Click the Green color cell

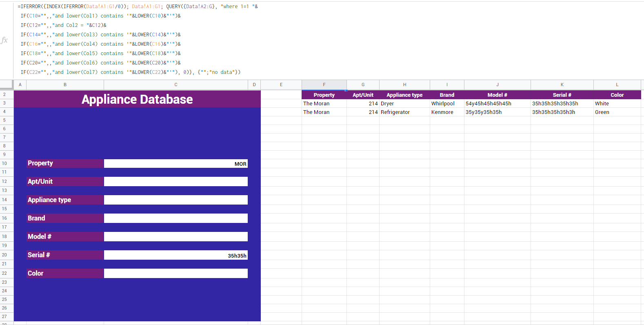[617, 112]
